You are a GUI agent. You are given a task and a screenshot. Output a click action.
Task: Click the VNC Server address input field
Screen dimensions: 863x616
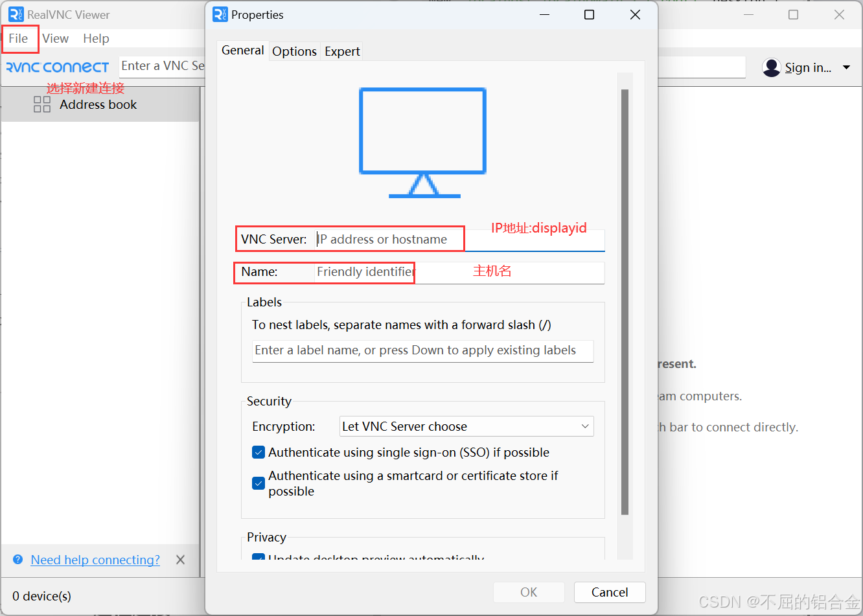pyautogui.click(x=460, y=240)
